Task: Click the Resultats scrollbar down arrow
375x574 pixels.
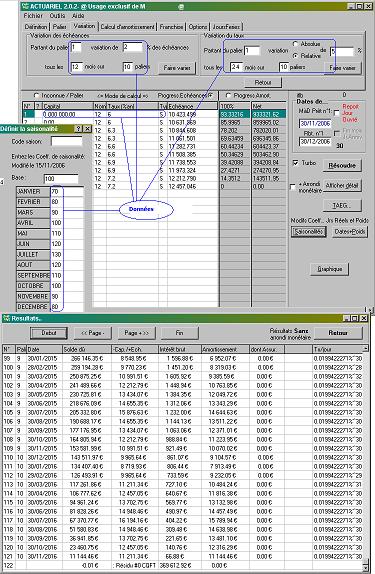Action: 365,567
